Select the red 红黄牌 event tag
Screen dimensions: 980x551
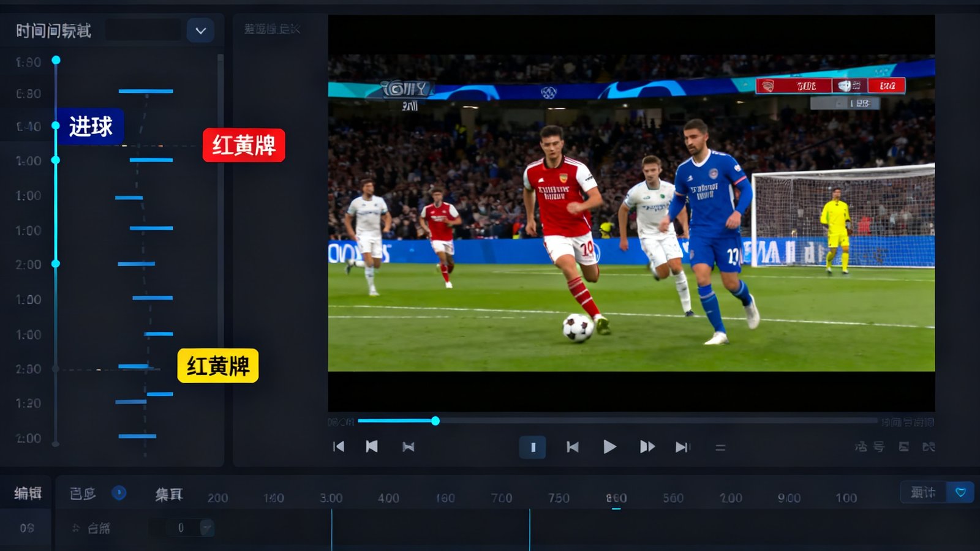pos(244,145)
